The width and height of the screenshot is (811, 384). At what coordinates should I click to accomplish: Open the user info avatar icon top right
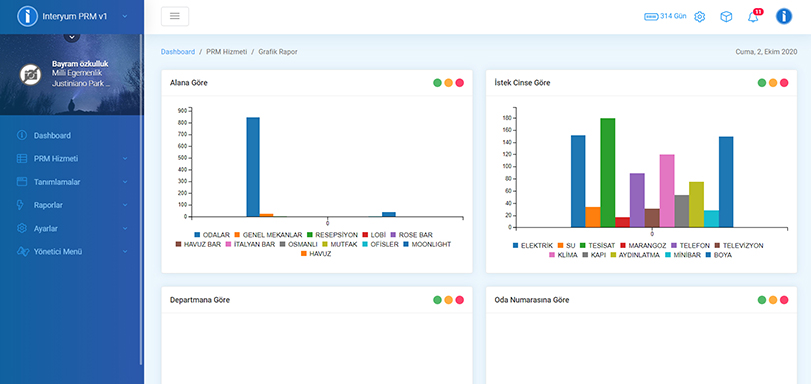tap(784, 17)
